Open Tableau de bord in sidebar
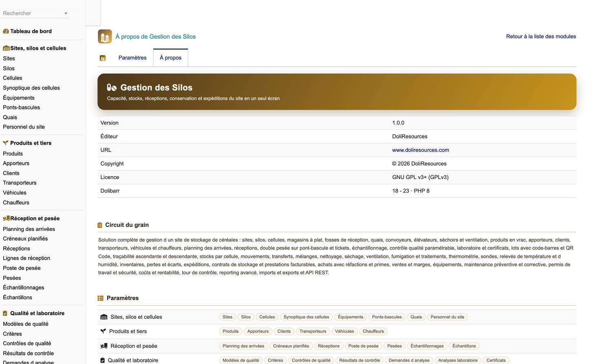Viewport: 589px width, 364px height. coord(31,31)
